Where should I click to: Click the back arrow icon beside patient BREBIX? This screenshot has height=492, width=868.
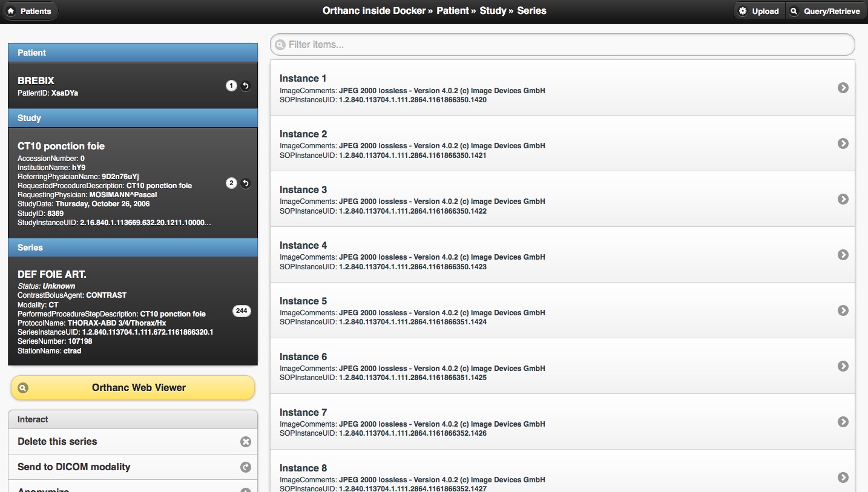tap(245, 86)
